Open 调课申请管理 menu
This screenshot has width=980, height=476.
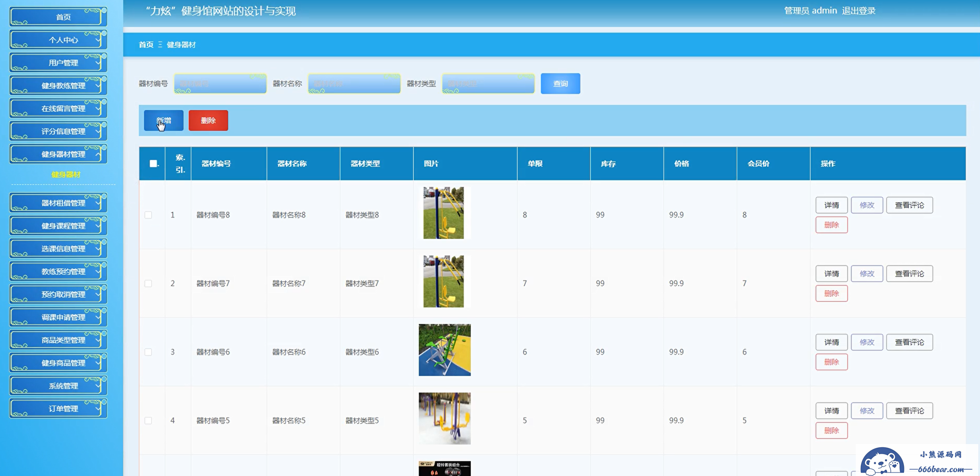tap(58, 317)
